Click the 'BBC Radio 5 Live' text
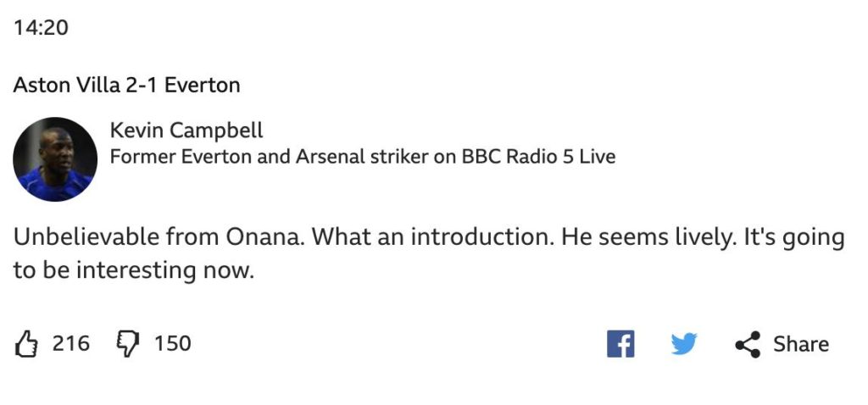Image resolution: width=868 pixels, height=405 pixels. tap(538, 157)
